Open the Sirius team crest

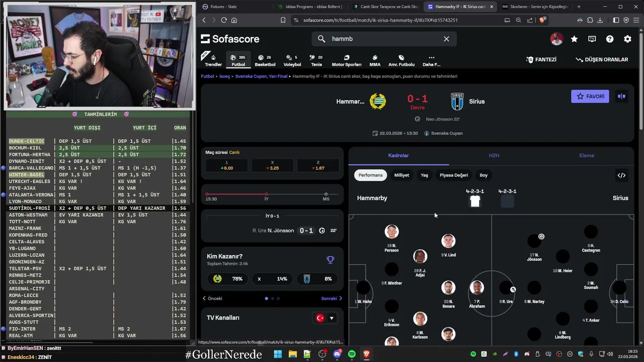pos(457,102)
